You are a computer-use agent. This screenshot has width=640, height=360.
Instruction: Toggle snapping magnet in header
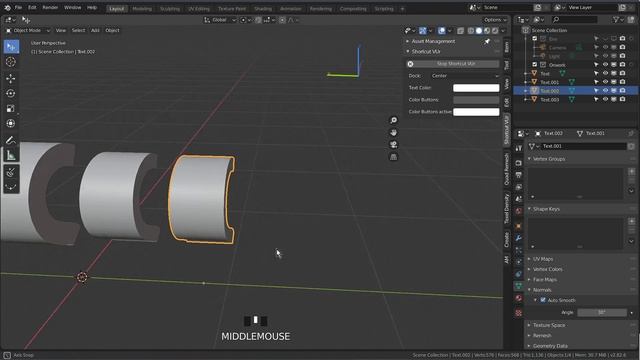pyautogui.click(x=258, y=20)
